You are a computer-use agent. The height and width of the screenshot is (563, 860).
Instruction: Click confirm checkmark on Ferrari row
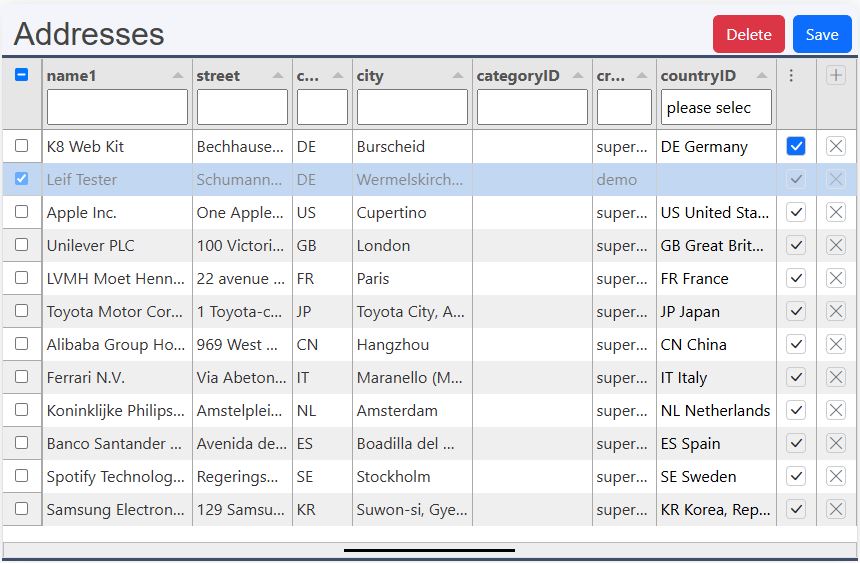[796, 377]
